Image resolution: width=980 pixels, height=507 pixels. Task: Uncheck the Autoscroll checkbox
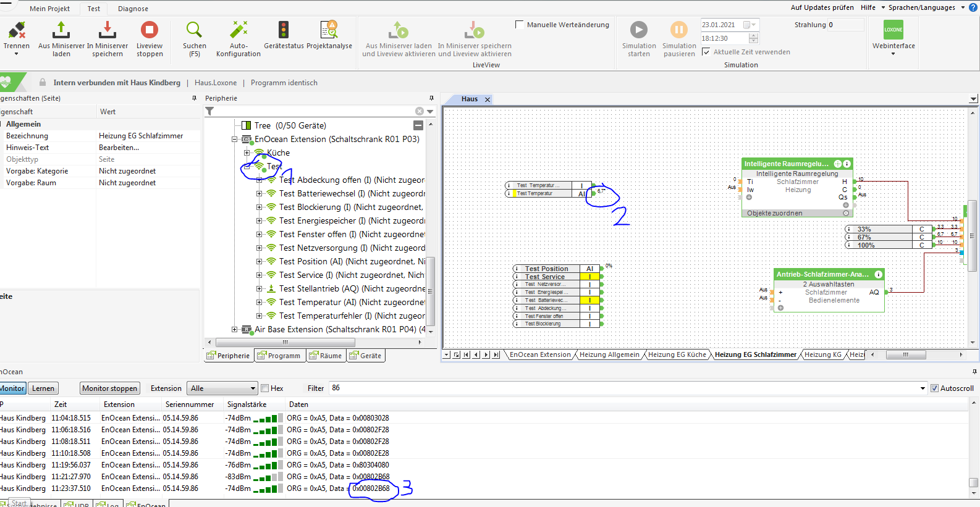coord(934,388)
